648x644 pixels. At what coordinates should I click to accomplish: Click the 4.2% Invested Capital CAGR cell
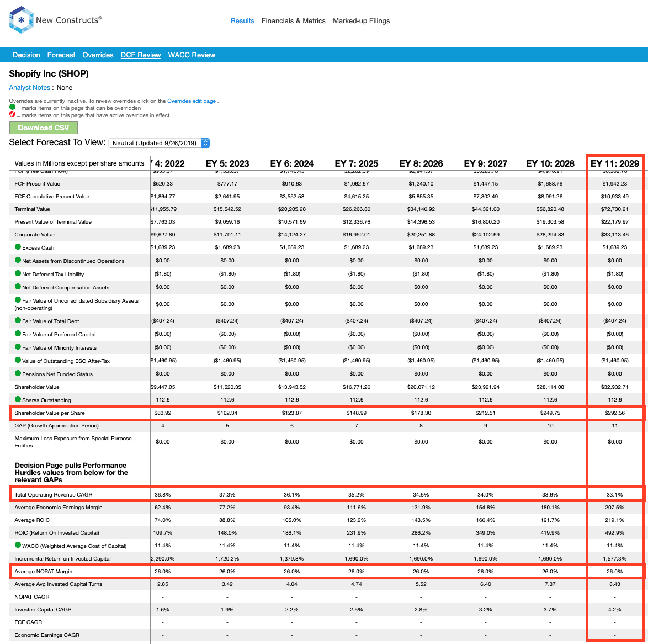tap(614, 610)
